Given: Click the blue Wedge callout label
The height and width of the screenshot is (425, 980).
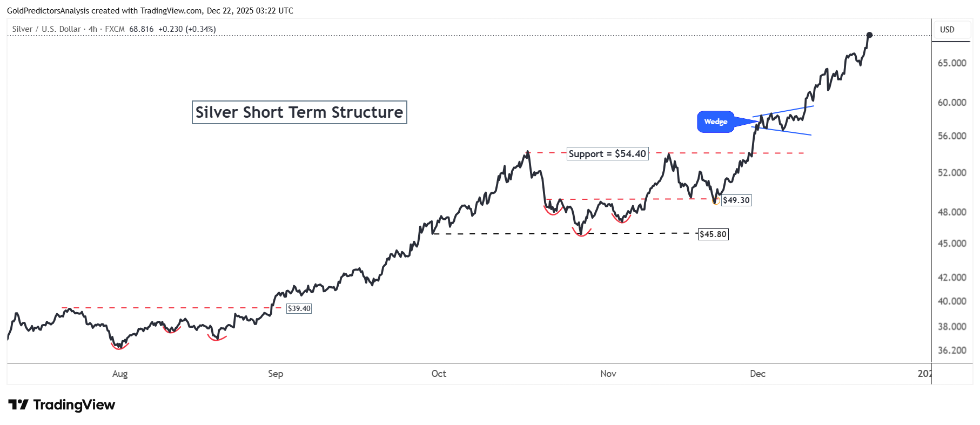Looking at the screenshot, I should pos(715,122).
